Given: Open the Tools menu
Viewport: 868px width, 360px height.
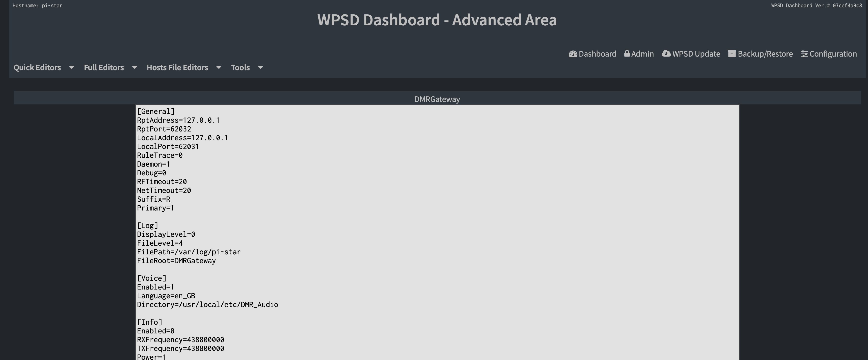Looking at the screenshot, I should pyautogui.click(x=240, y=67).
